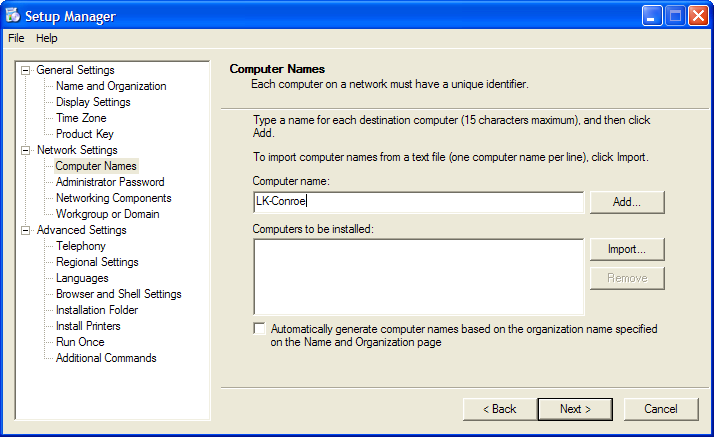
Task: Open the Time Zone page
Action: (x=81, y=118)
